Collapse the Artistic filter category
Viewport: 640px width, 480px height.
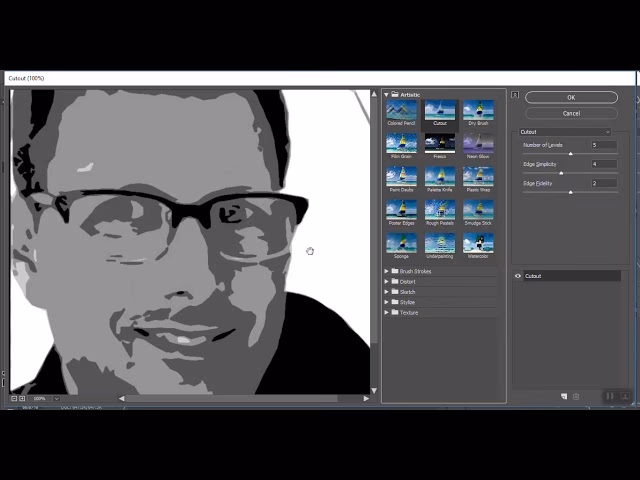[386, 95]
